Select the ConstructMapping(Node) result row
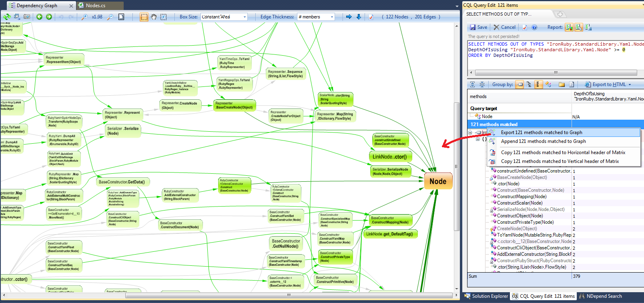644x303 pixels. click(x=556, y=197)
